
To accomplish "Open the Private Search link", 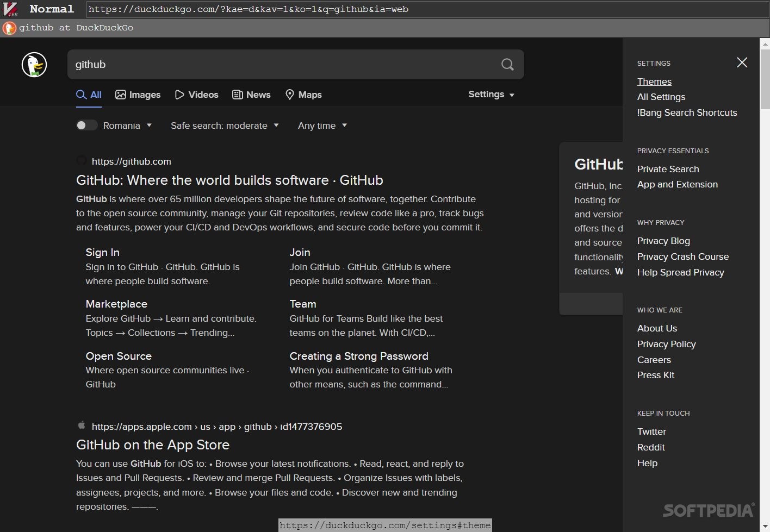I will pos(668,169).
